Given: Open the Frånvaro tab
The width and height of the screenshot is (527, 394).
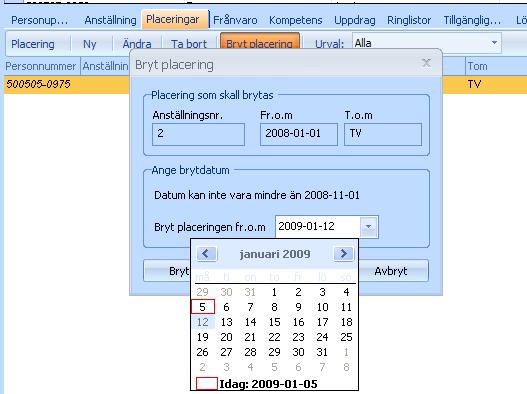Looking at the screenshot, I should pos(235,20).
